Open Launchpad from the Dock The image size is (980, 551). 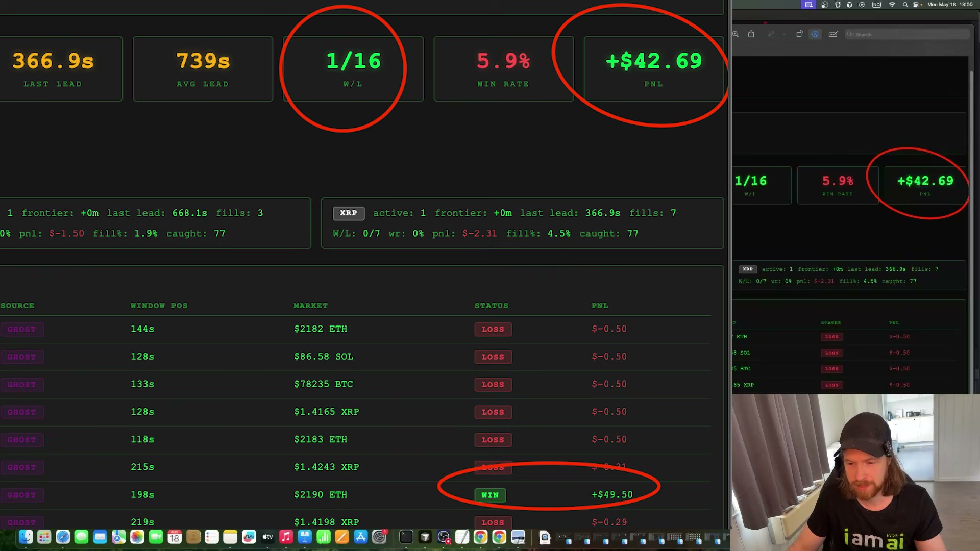(44, 537)
